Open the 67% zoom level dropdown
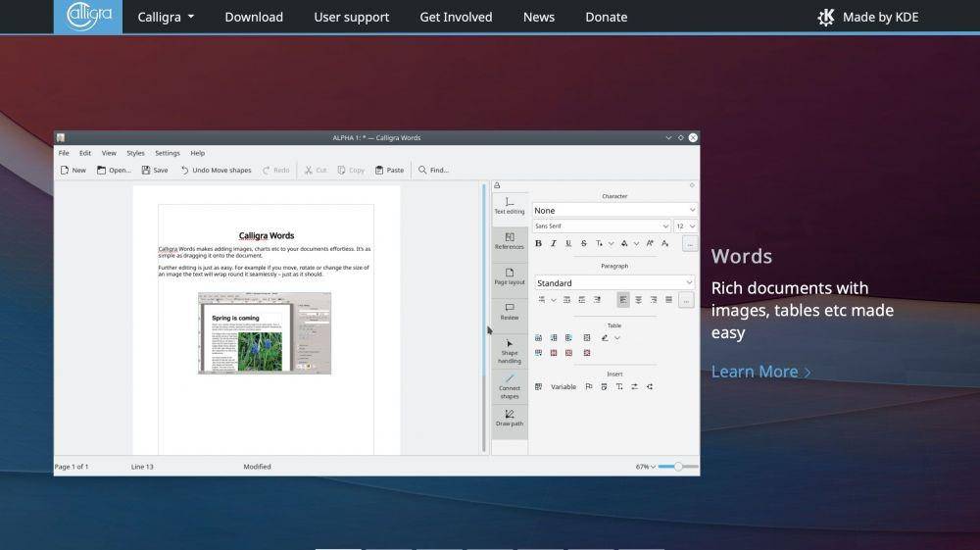Image resolution: width=980 pixels, height=550 pixels. [x=646, y=467]
